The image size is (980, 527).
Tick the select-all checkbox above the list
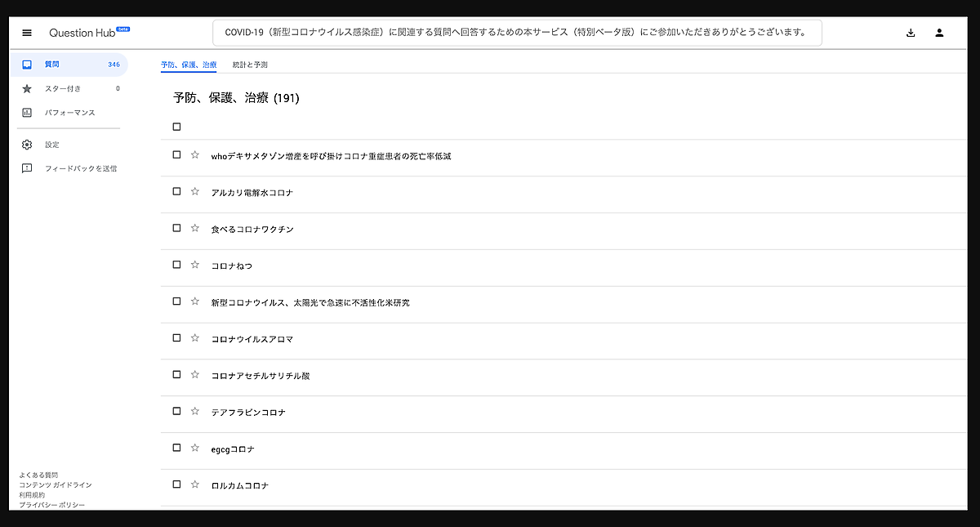176,127
